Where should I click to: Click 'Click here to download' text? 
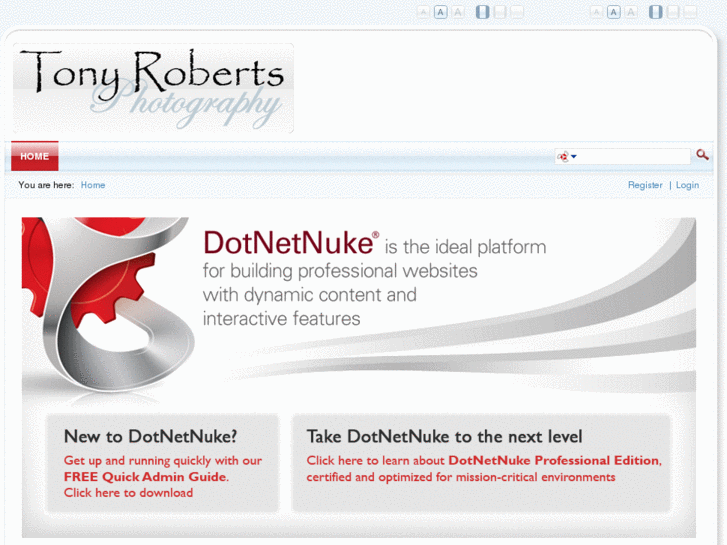(128, 493)
